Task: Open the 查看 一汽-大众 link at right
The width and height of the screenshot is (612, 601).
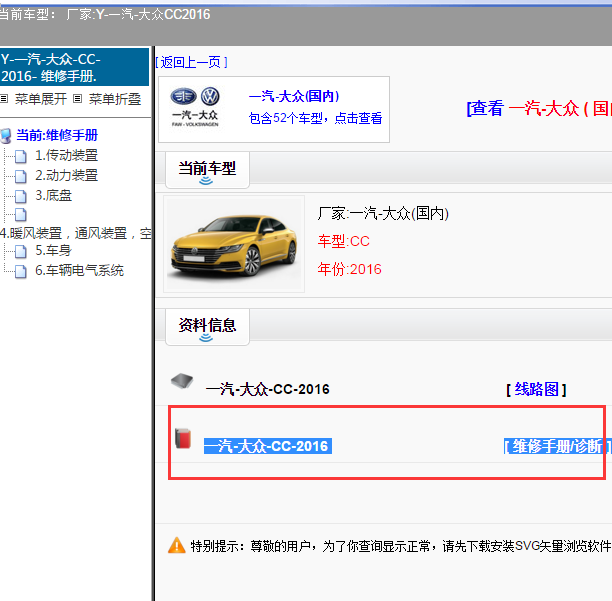Action: (539, 108)
